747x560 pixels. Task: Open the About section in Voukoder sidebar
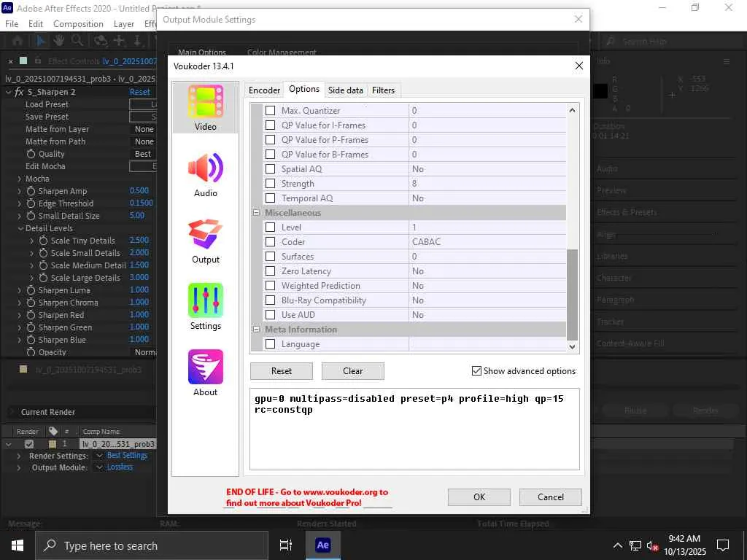click(x=205, y=373)
